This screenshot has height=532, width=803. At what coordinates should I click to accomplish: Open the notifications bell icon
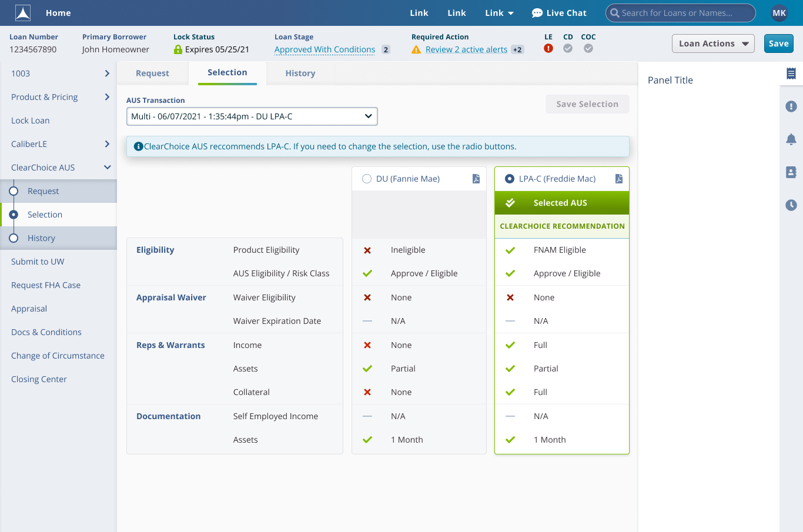point(791,139)
